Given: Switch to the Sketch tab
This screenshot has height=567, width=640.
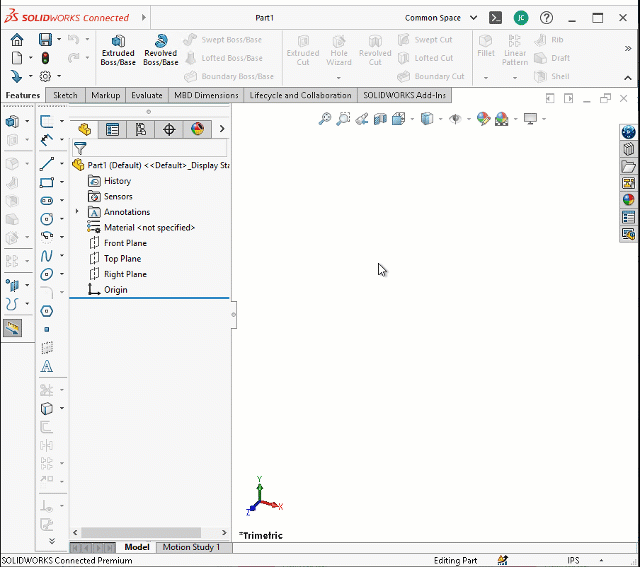Looking at the screenshot, I should tap(65, 96).
